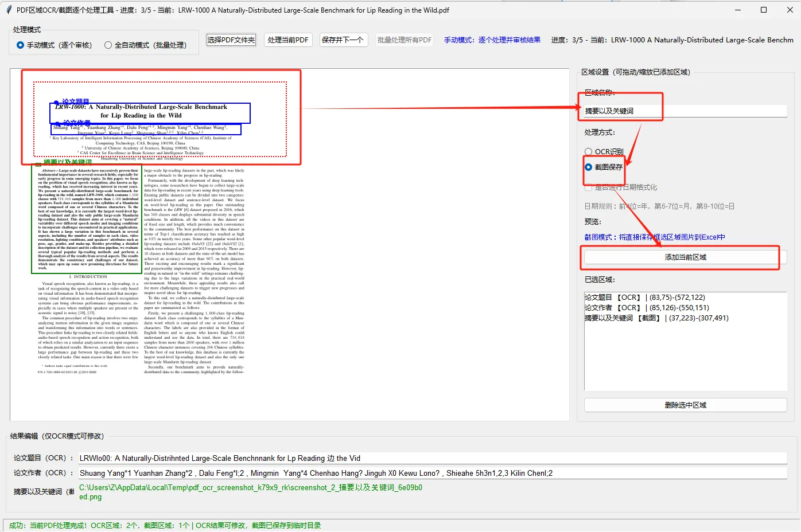Select the 截图保存 processing option
801x532 pixels.
(x=589, y=168)
